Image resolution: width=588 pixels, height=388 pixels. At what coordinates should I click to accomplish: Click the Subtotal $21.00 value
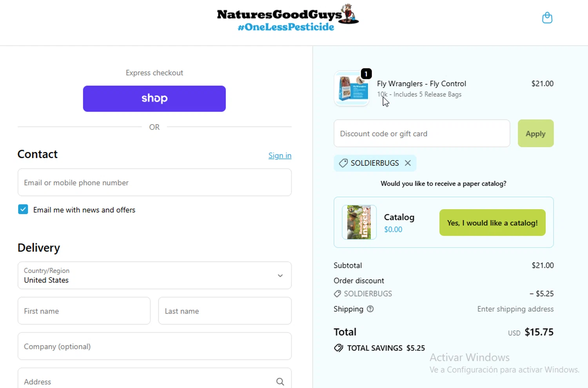543,265
